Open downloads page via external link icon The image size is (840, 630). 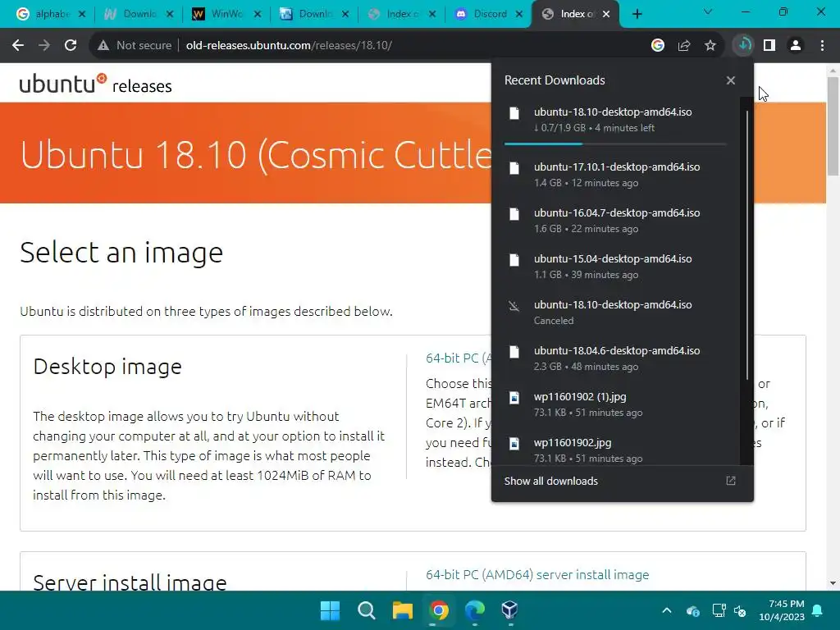[731, 481]
